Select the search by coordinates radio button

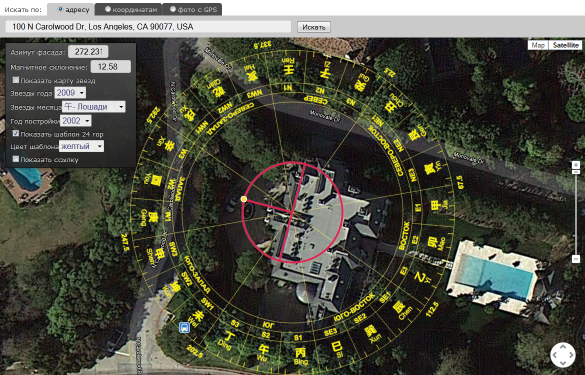point(107,9)
